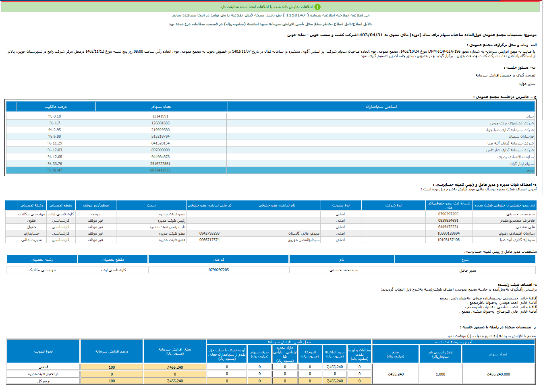Screen dimensions: 543x392
Task: Click the کد ملی header in CEO table
Action: pyautogui.click(x=218, y=260)
